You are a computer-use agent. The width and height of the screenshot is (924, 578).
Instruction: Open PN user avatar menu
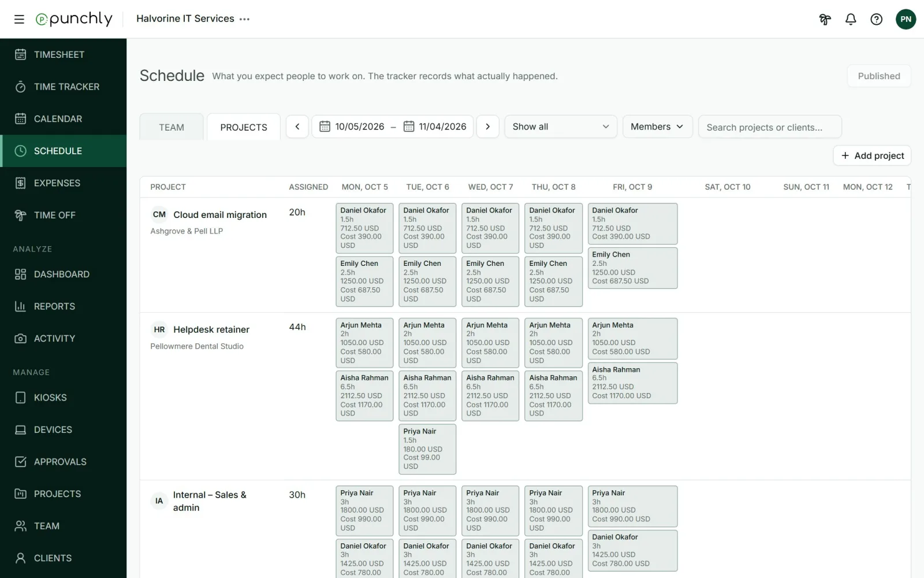[x=906, y=19]
